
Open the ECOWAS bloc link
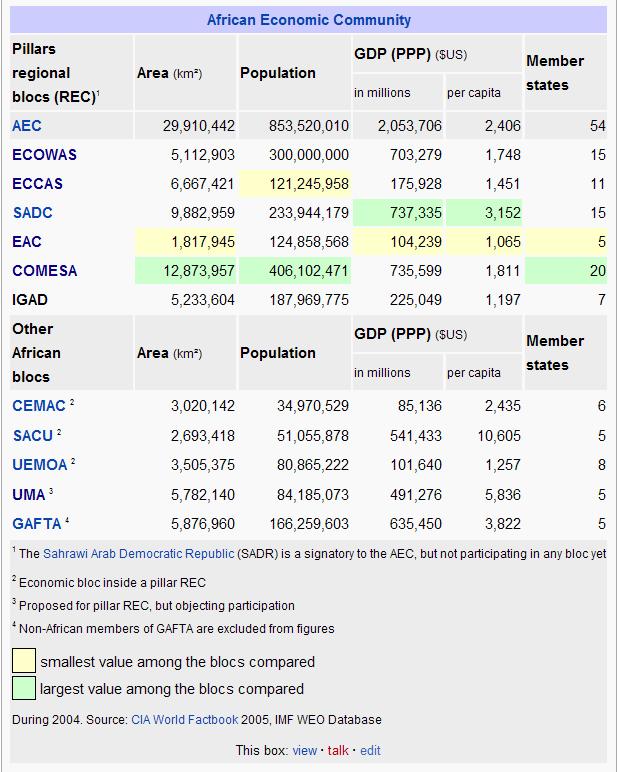44,155
